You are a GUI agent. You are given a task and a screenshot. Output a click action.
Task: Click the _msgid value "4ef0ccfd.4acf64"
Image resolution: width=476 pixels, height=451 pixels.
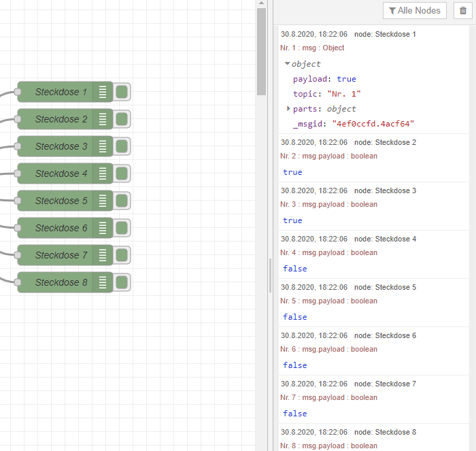[373, 124]
